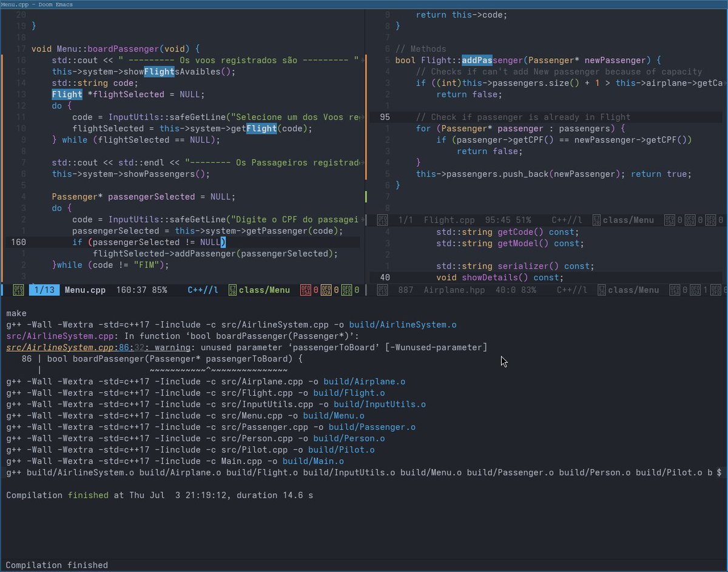
Task: Open the build/Person.o link on the Person.cpp line
Action: pyautogui.click(x=349, y=439)
